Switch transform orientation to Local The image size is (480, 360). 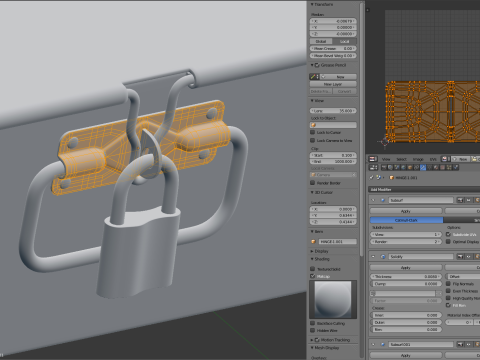tap(345, 41)
